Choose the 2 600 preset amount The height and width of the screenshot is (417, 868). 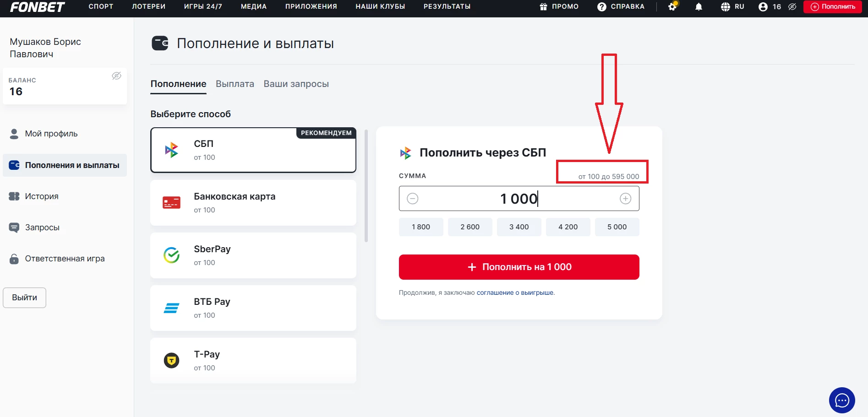[470, 227]
